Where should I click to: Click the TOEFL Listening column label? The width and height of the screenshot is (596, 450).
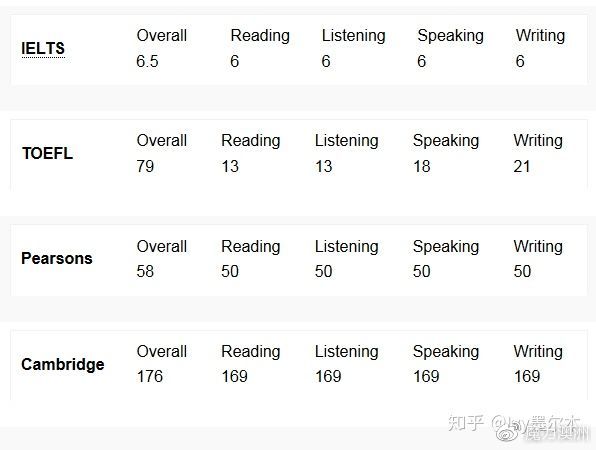347,141
